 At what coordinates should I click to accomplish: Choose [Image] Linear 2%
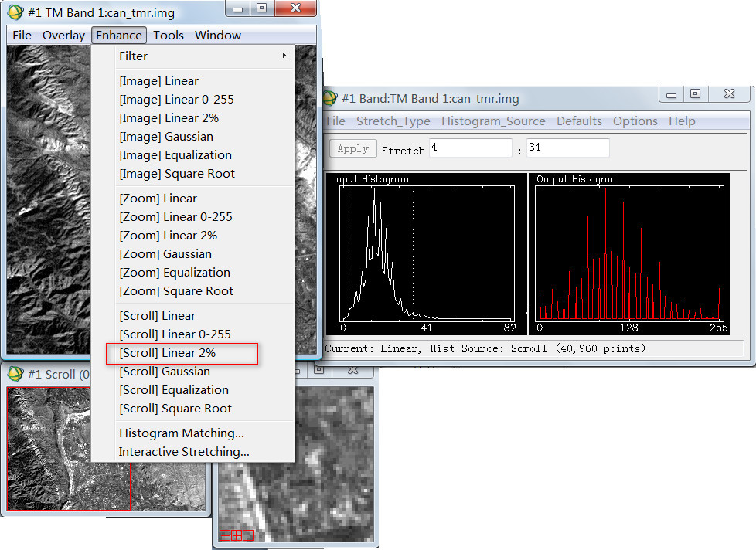pyautogui.click(x=169, y=118)
